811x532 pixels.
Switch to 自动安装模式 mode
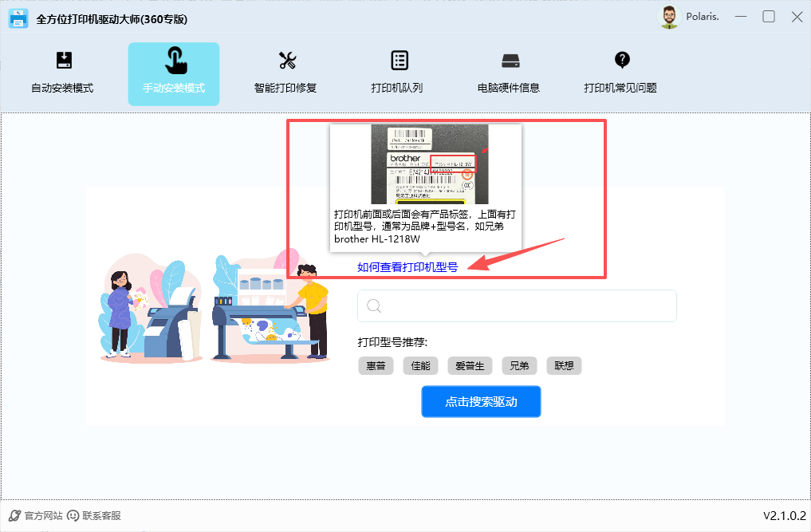pos(63,73)
